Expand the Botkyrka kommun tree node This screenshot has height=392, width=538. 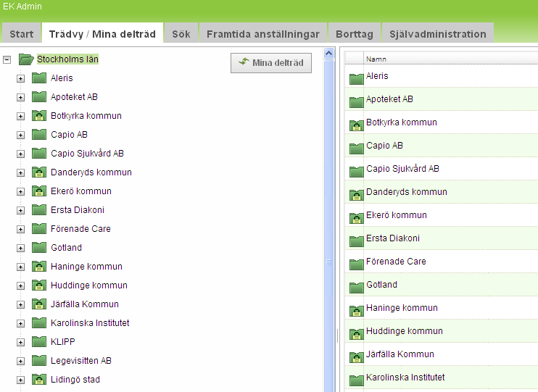[x=20, y=116]
